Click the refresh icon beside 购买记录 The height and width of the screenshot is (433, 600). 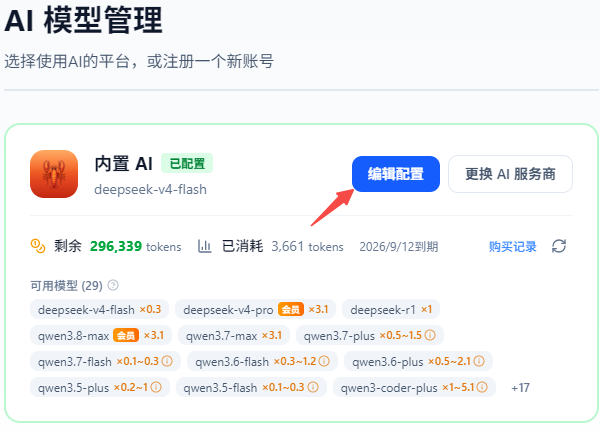[559, 246]
